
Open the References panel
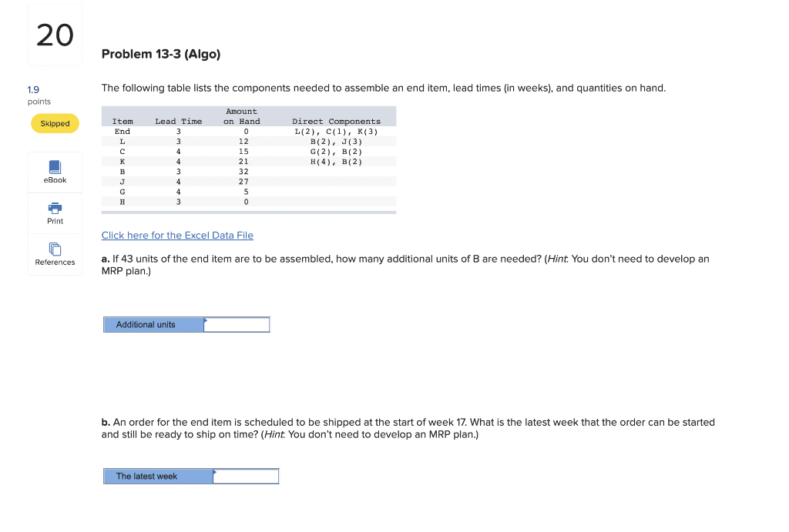tap(54, 254)
